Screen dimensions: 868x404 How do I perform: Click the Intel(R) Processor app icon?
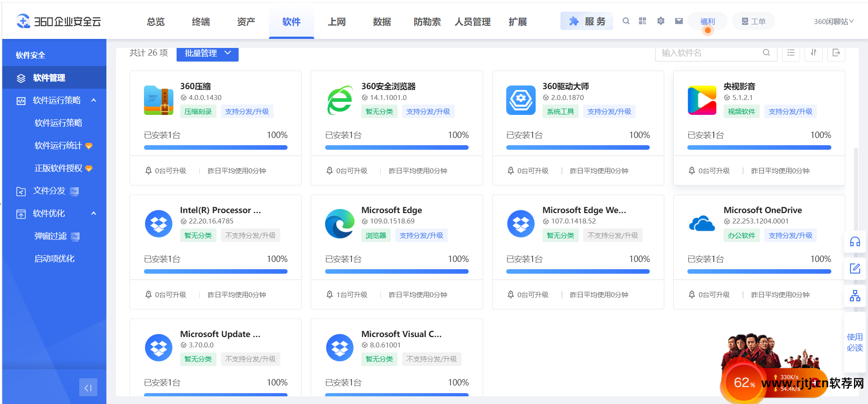(158, 224)
